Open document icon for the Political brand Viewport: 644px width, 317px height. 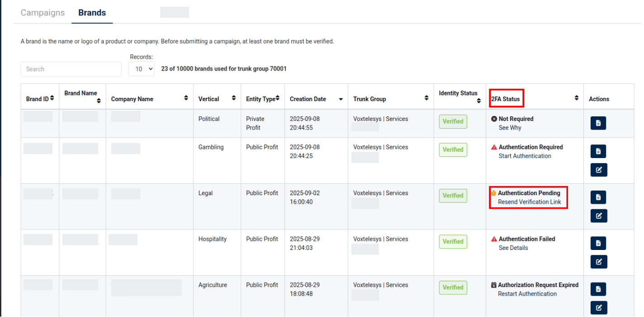pos(598,123)
